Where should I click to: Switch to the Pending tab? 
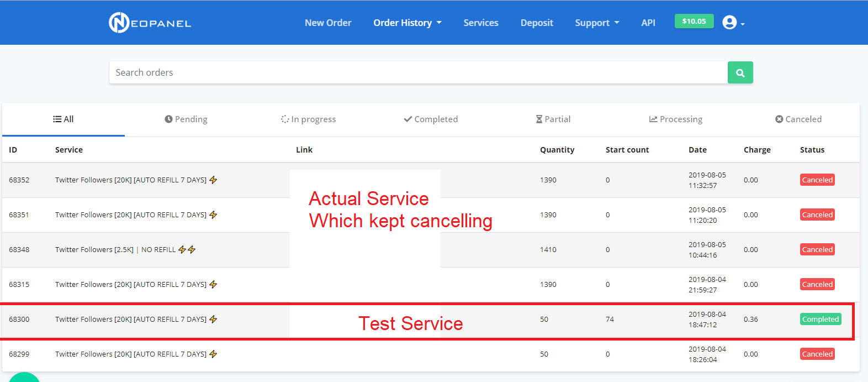186,119
